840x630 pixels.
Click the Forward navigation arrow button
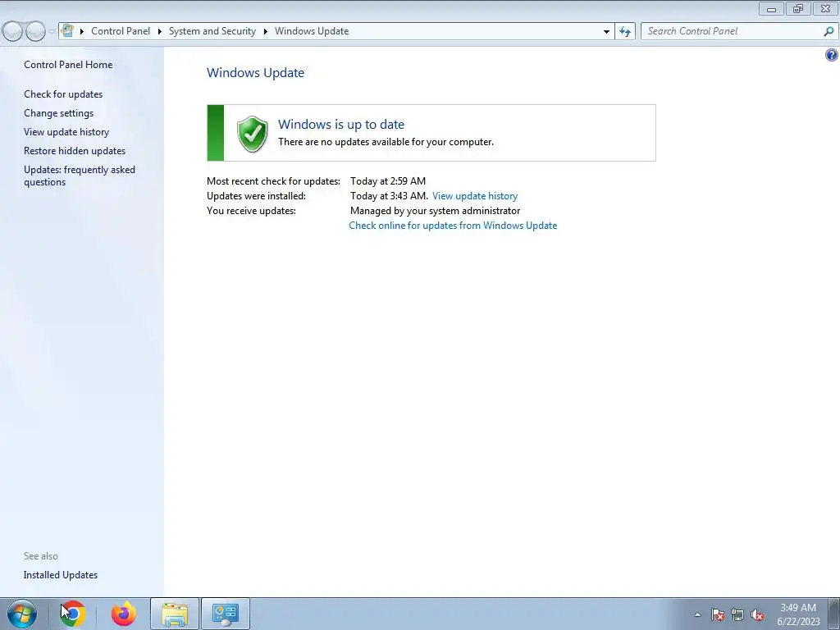pos(35,31)
